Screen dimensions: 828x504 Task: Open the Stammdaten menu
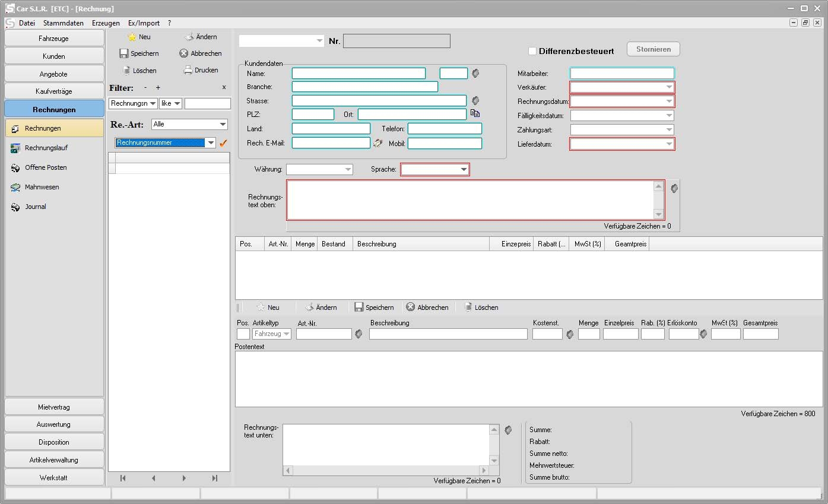[63, 23]
